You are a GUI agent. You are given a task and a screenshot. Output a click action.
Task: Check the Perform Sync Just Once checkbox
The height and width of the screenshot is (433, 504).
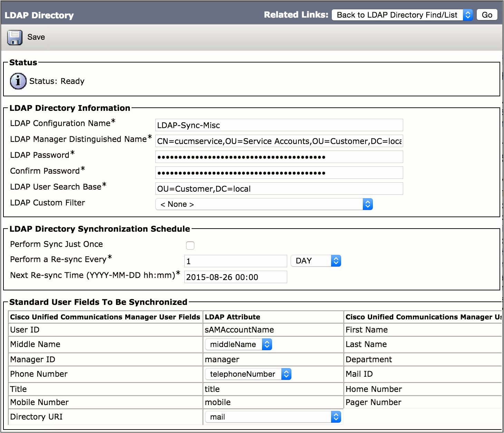pos(190,246)
